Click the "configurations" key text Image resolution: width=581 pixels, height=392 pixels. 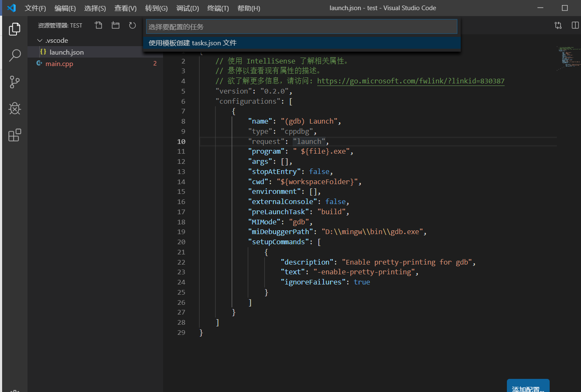coord(248,102)
